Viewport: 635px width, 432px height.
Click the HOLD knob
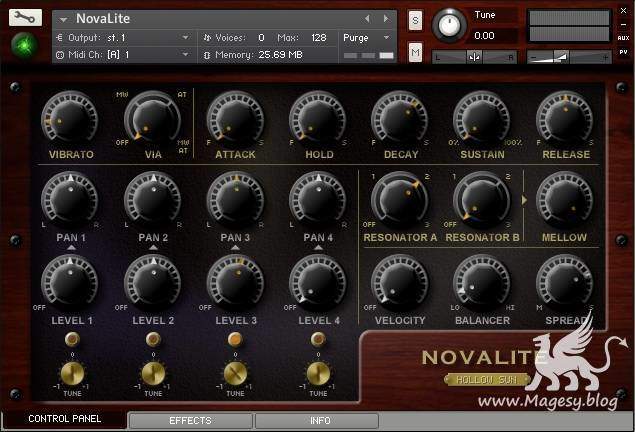point(318,119)
